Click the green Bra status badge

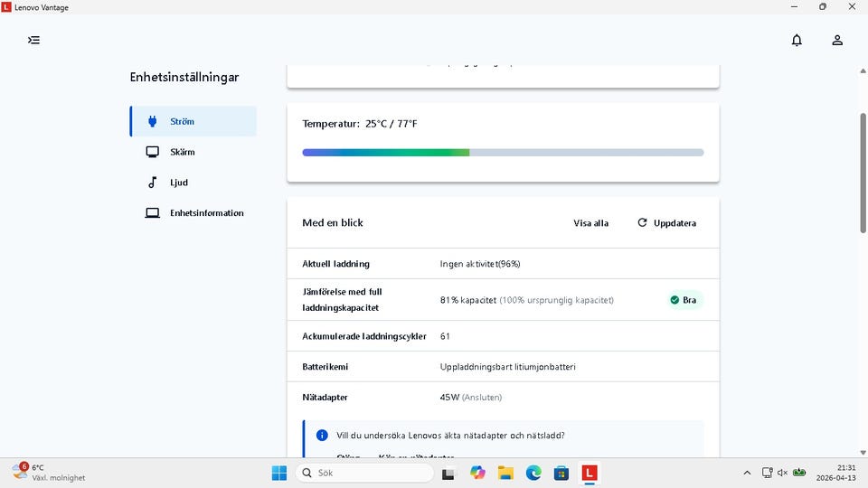click(684, 300)
